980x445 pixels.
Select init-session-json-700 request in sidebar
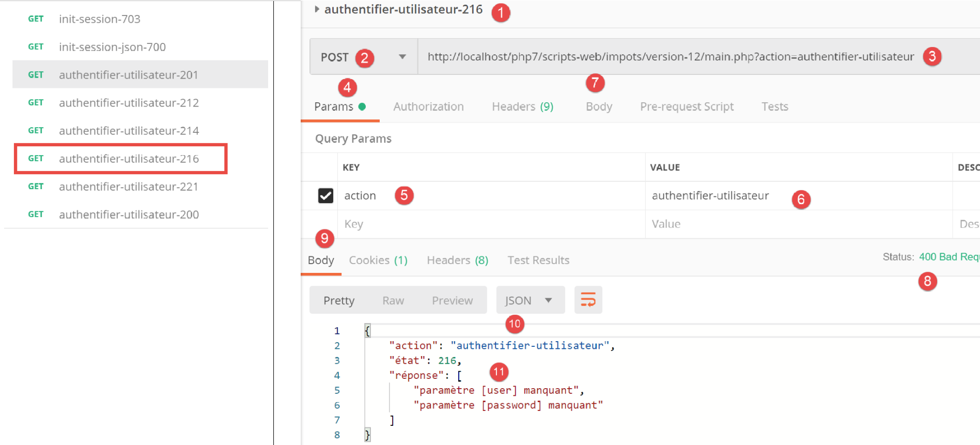point(112,47)
